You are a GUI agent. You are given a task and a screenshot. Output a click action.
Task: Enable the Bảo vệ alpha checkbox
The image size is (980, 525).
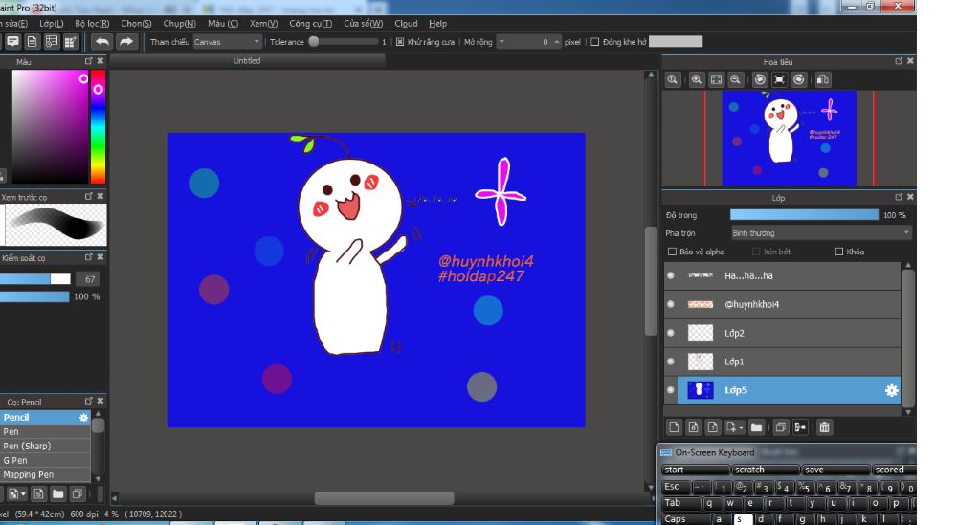pos(673,252)
